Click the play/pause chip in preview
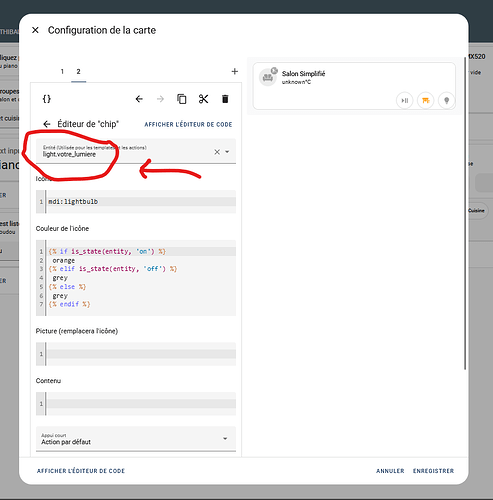Viewport: 493px width, 500px height. [405, 100]
